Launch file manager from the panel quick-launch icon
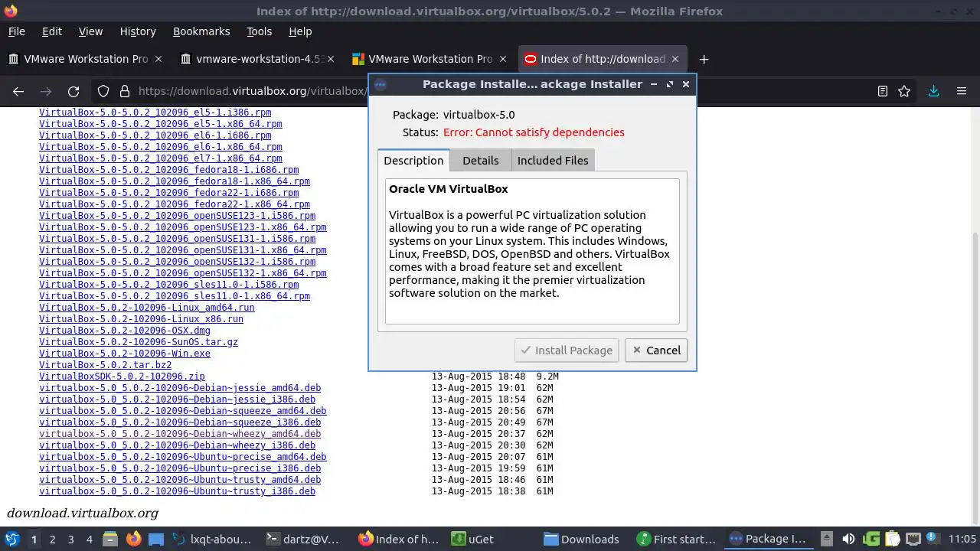 [x=109, y=540]
